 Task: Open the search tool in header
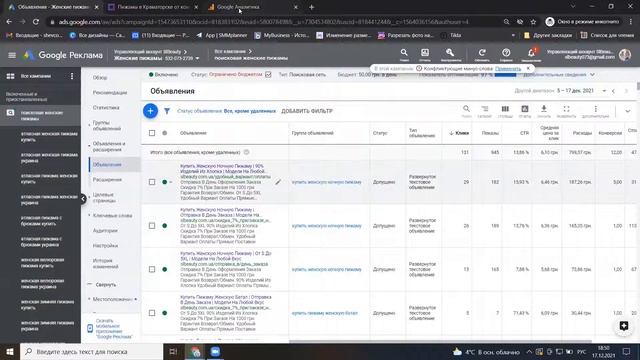pos(404,54)
